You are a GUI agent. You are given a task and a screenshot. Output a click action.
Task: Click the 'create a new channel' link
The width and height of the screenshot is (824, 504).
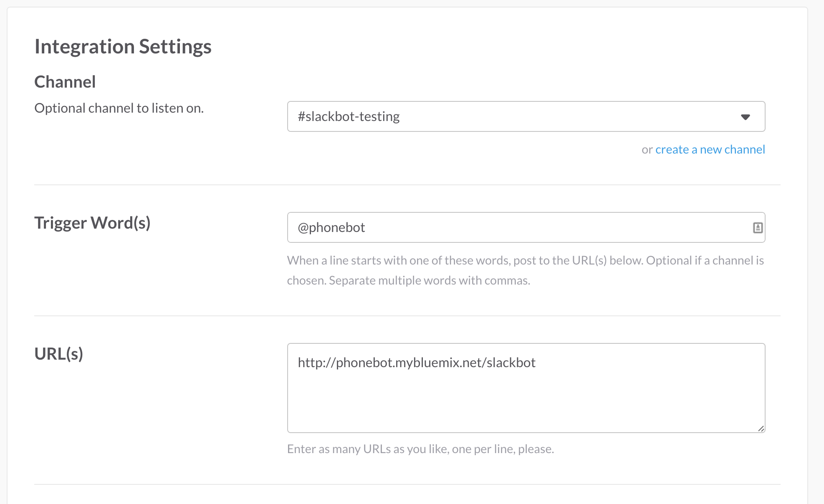(710, 149)
